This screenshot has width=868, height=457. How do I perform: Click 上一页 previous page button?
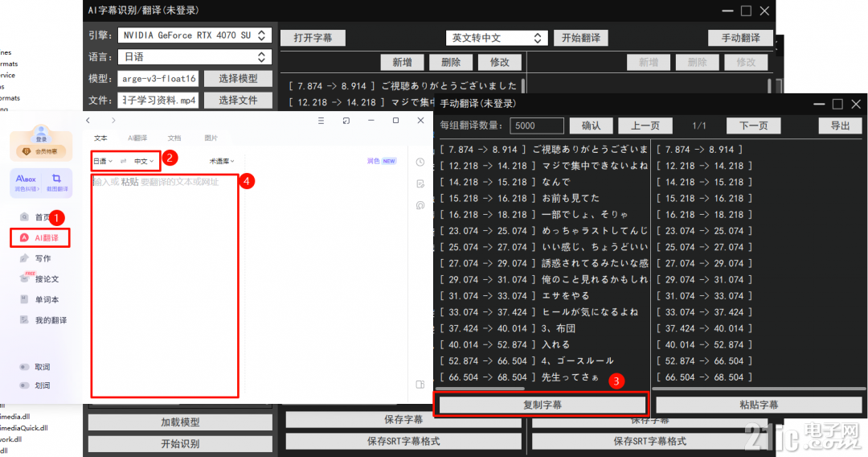click(645, 126)
